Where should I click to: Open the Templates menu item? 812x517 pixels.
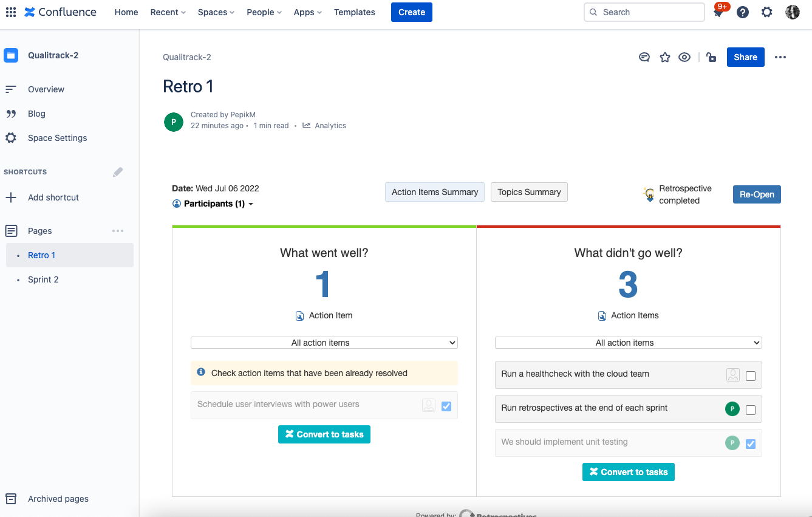coord(354,12)
